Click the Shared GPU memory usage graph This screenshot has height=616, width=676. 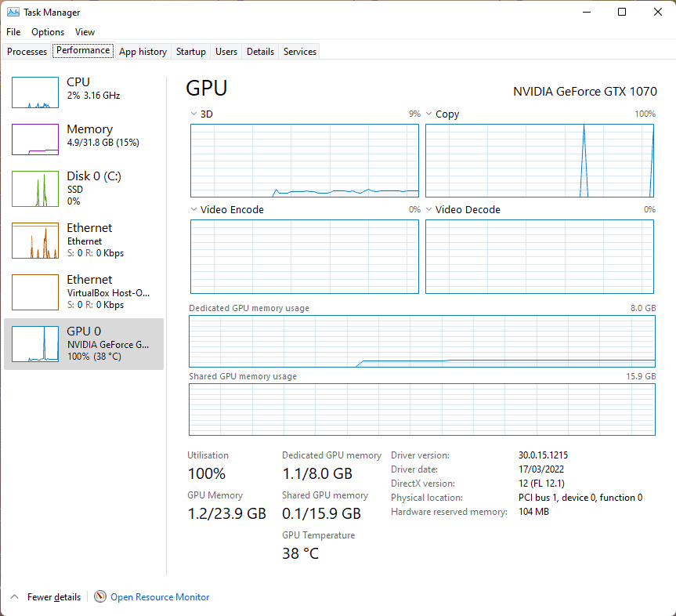point(422,409)
